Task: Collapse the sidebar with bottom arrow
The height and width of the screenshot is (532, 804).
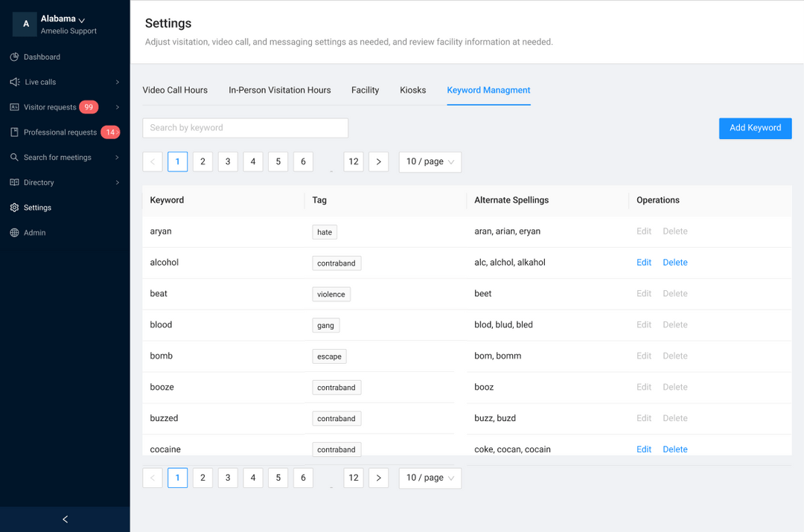Action: [x=65, y=519]
